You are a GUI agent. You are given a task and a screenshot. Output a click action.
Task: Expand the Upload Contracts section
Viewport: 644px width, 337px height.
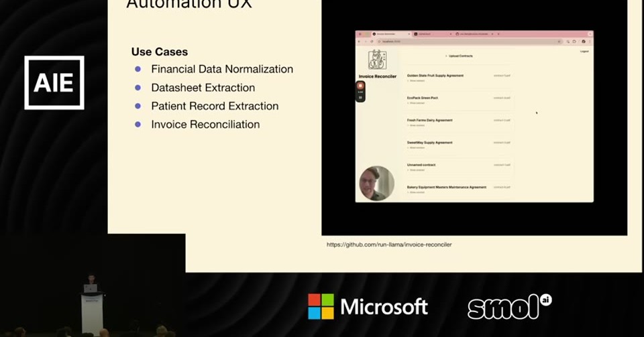click(x=459, y=56)
